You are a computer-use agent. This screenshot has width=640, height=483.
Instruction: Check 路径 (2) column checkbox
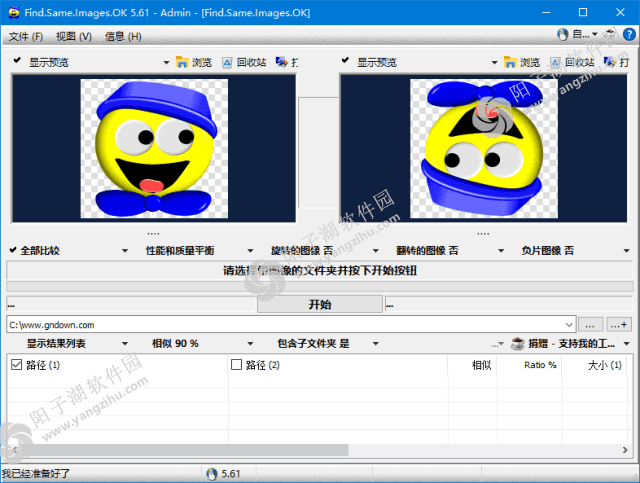(x=236, y=365)
